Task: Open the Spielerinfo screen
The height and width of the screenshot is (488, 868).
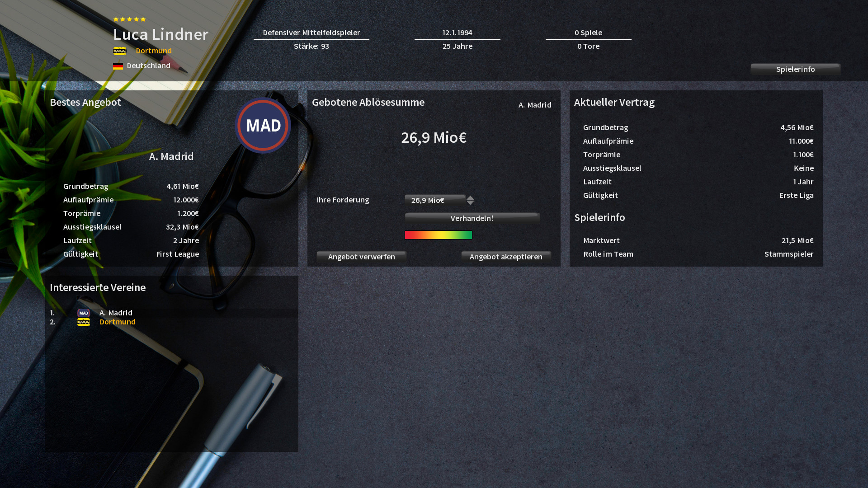Action: coord(795,69)
